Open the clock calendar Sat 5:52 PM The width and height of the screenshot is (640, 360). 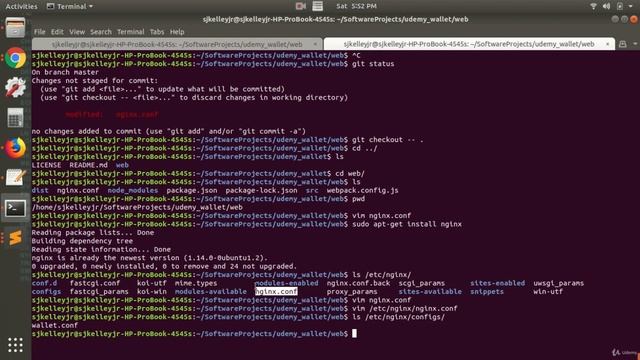(356, 6)
